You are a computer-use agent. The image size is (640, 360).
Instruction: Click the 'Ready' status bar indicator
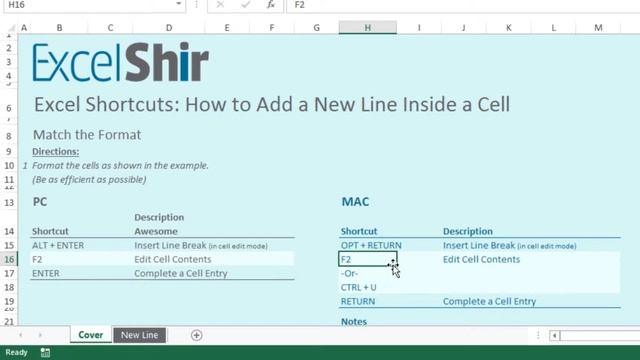coord(16,352)
